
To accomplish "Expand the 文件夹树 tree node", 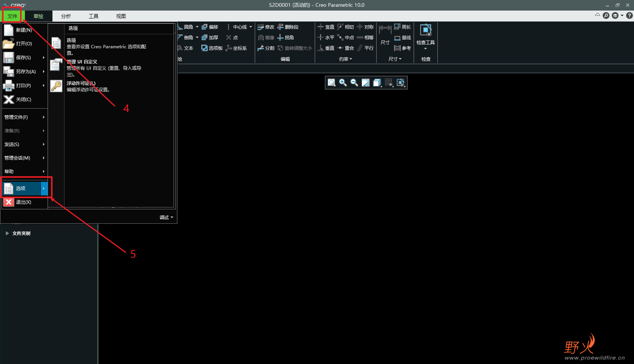I will 7,233.
